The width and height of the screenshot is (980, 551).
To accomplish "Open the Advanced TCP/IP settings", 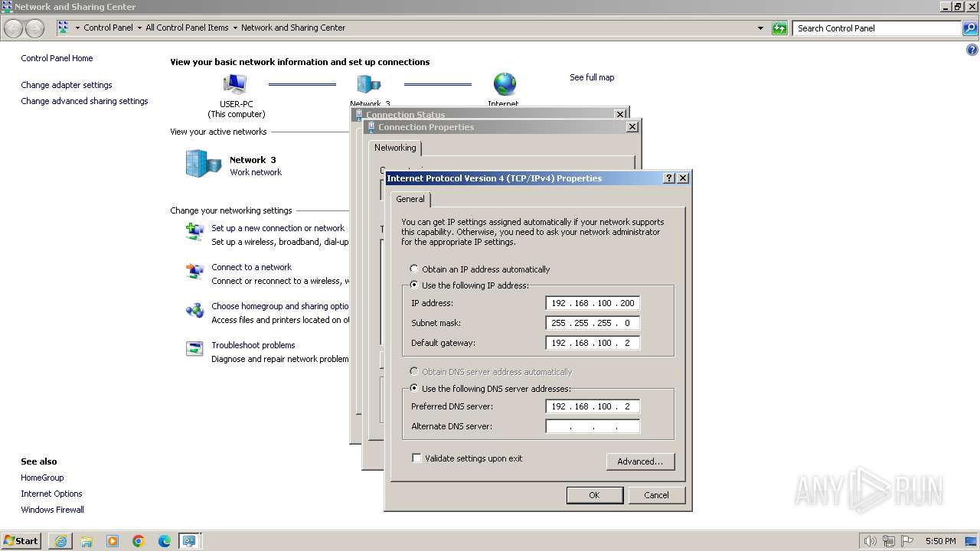I will click(x=640, y=461).
